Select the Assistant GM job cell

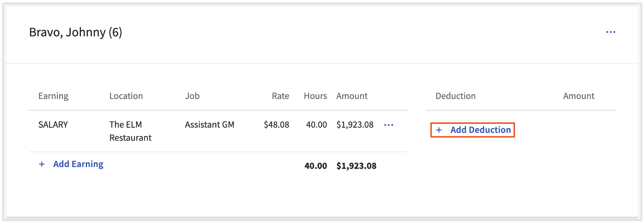pos(209,125)
